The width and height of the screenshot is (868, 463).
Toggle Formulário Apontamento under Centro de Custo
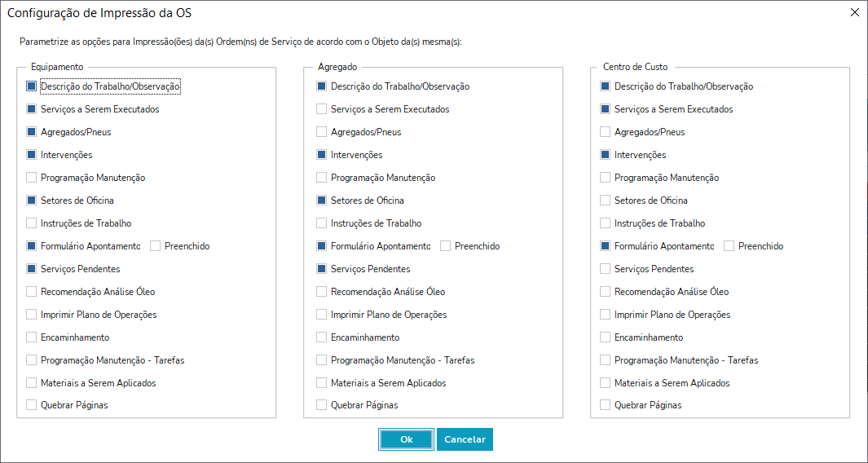click(x=606, y=246)
